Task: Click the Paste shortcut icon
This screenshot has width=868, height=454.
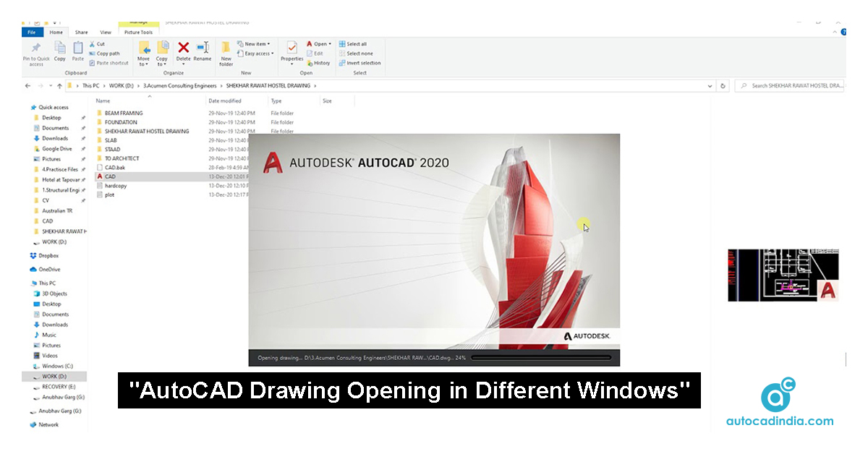Action: [x=112, y=63]
